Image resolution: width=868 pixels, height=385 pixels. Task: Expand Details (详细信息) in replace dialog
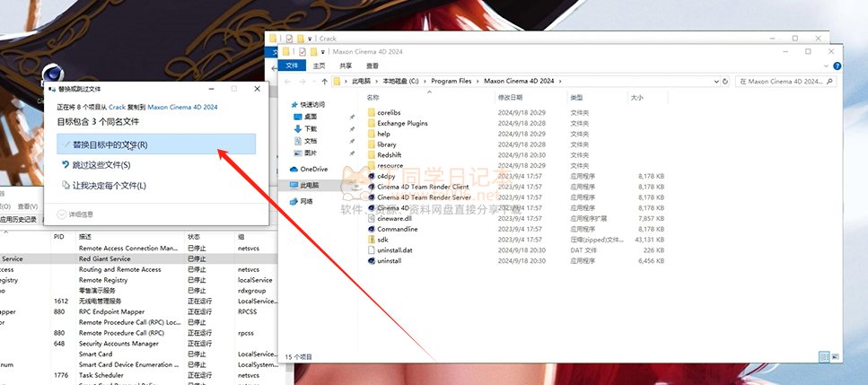coord(75,214)
